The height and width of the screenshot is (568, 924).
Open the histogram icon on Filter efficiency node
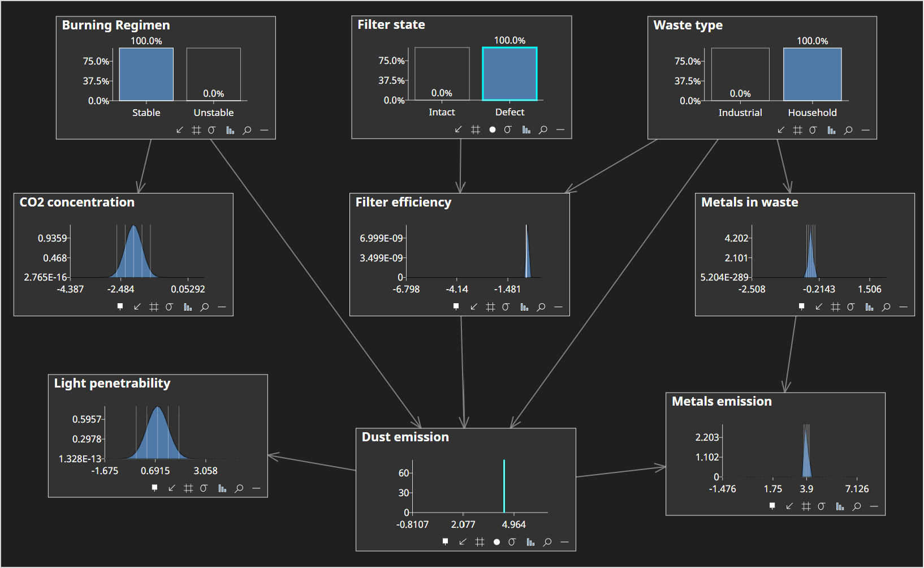(x=523, y=307)
